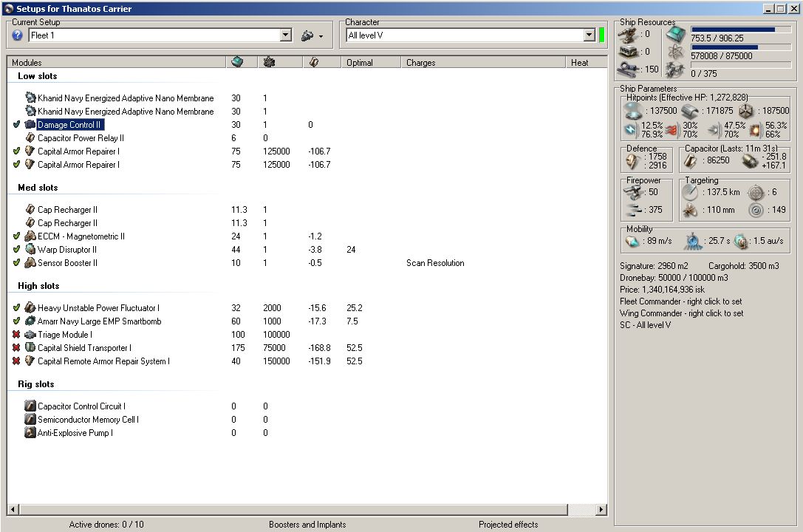The height and width of the screenshot is (532, 803).
Task: Click Heavy Unstable Power Fluctuator I icon
Action: pos(30,307)
